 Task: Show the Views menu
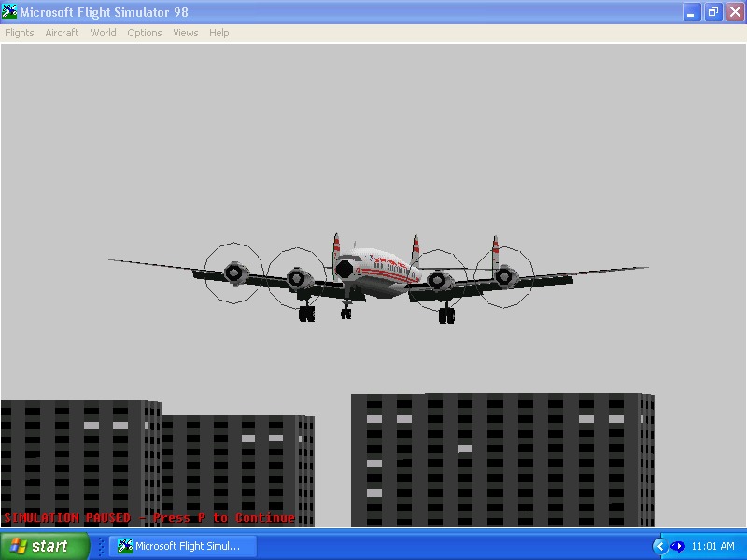pos(185,33)
